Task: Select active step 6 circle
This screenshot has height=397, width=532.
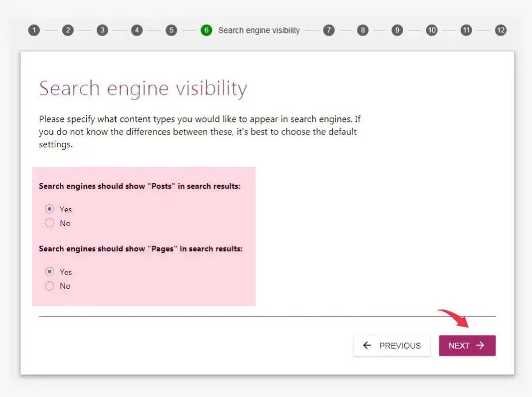Action: (206, 30)
